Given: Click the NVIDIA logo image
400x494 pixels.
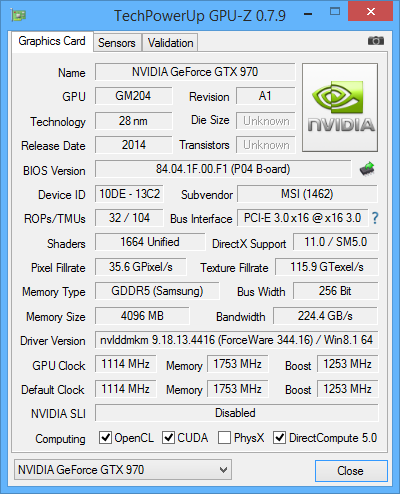Looking at the screenshot, I should (x=340, y=108).
